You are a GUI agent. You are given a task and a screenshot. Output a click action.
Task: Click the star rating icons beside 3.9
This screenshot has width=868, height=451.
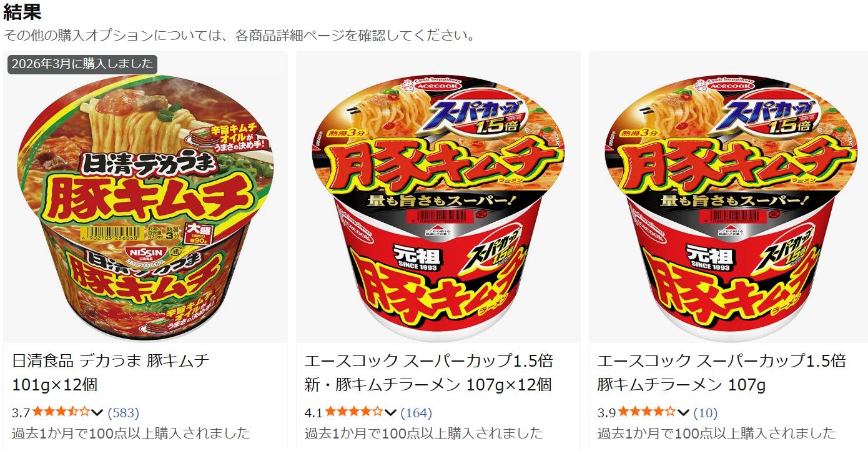(x=647, y=412)
